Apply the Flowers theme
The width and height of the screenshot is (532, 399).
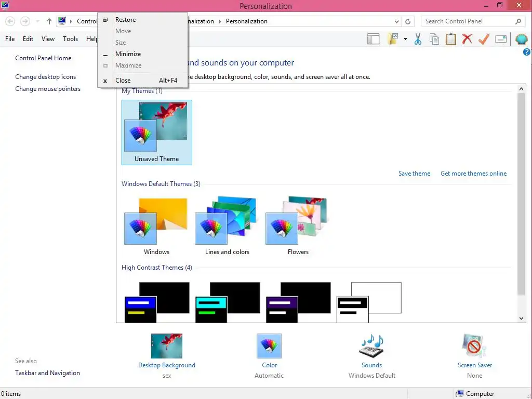tap(298, 226)
